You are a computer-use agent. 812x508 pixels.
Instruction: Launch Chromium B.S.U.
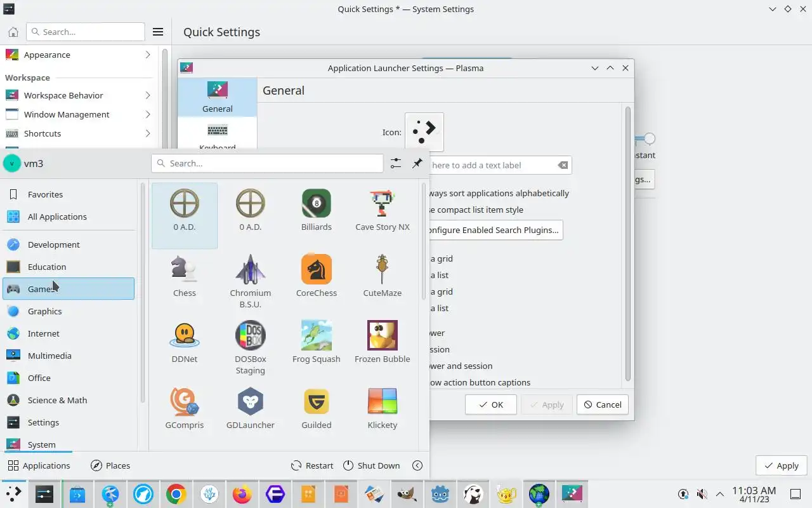251,281
